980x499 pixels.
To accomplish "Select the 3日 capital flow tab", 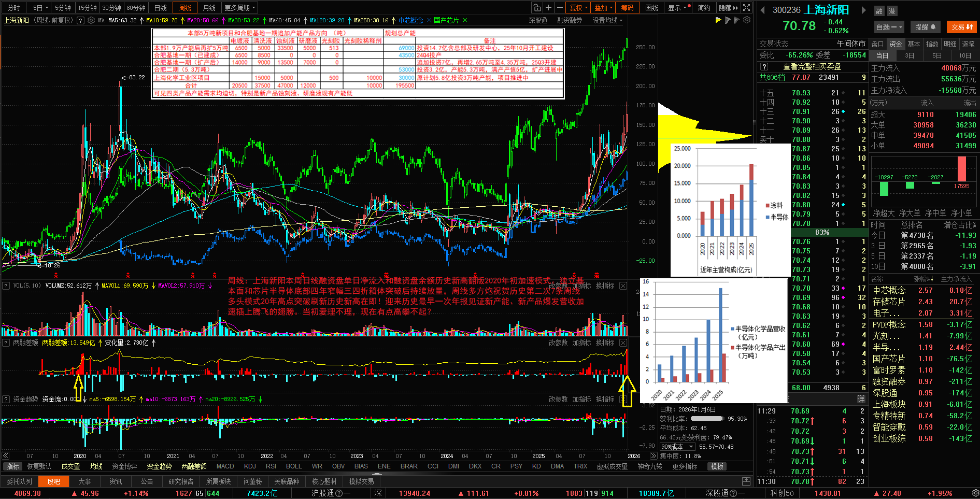I will (x=910, y=55).
